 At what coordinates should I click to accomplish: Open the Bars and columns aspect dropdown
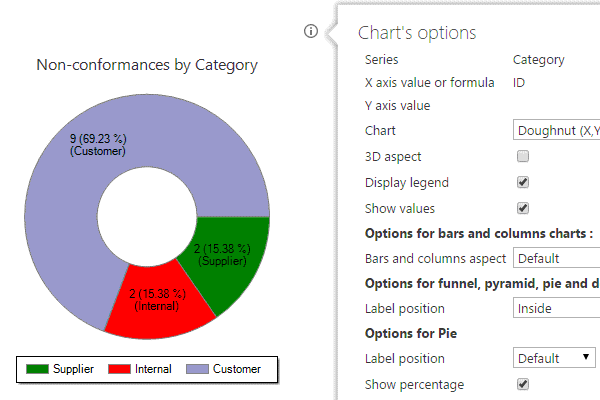[x=556, y=258]
